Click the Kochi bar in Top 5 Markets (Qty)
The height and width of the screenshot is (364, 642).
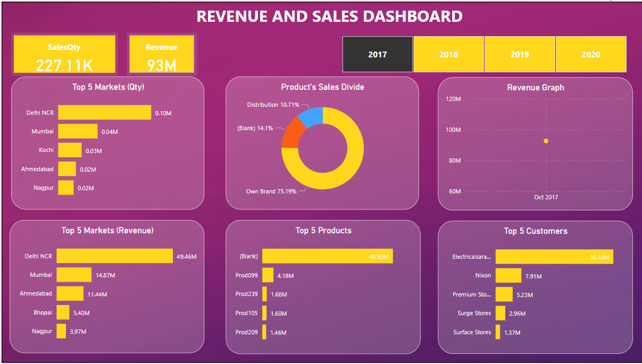click(70, 149)
